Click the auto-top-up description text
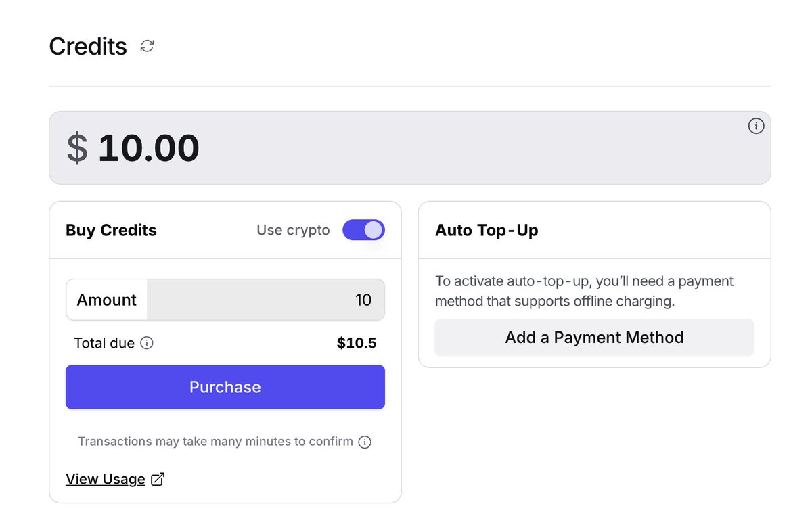812x529 pixels. (x=584, y=291)
